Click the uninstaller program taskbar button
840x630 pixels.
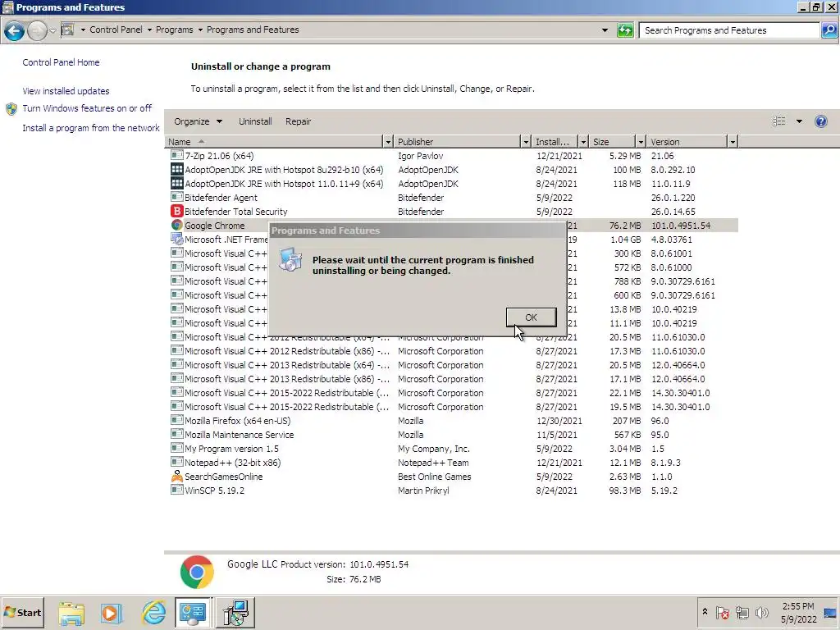coord(235,612)
